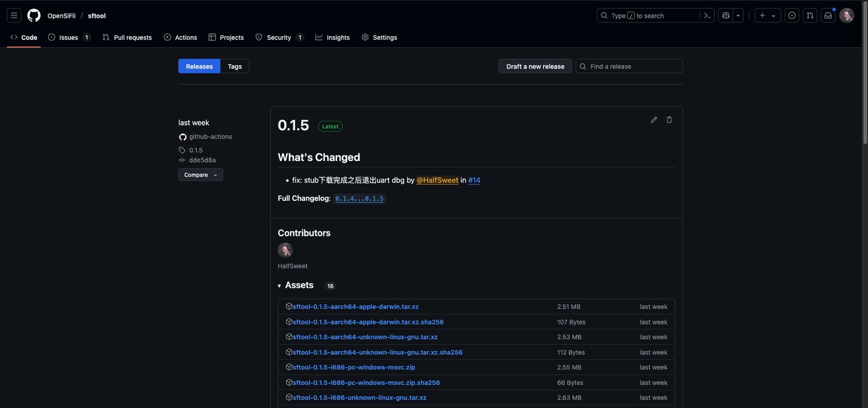Open the hamburger navigation menu
Viewport: 868px width, 408px height.
(14, 16)
